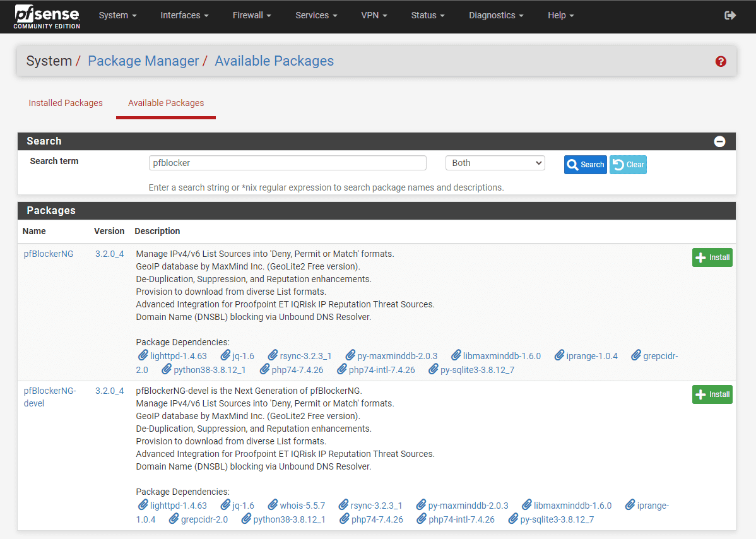The width and height of the screenshot is (756, 539).
Task: Open rsync-3.2.3_1 dependency under pfBlockerNG-devel
Action: 370,506
